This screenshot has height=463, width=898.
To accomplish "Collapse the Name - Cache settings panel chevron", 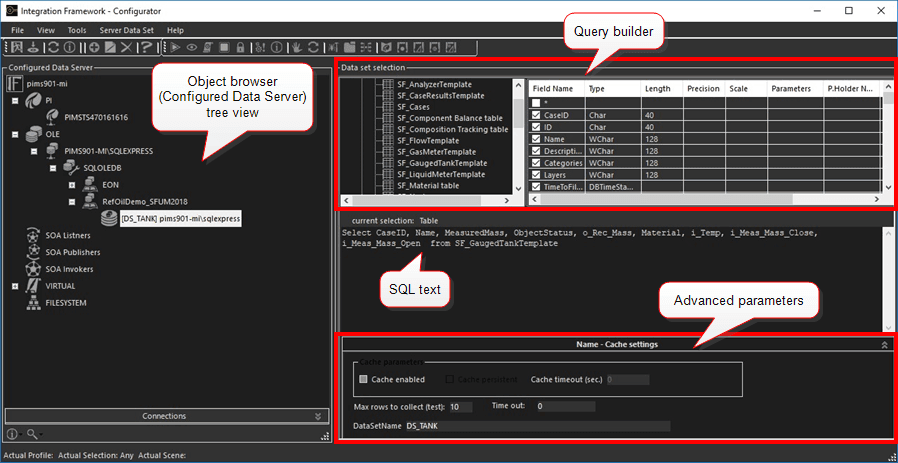I will pos(884,345).
